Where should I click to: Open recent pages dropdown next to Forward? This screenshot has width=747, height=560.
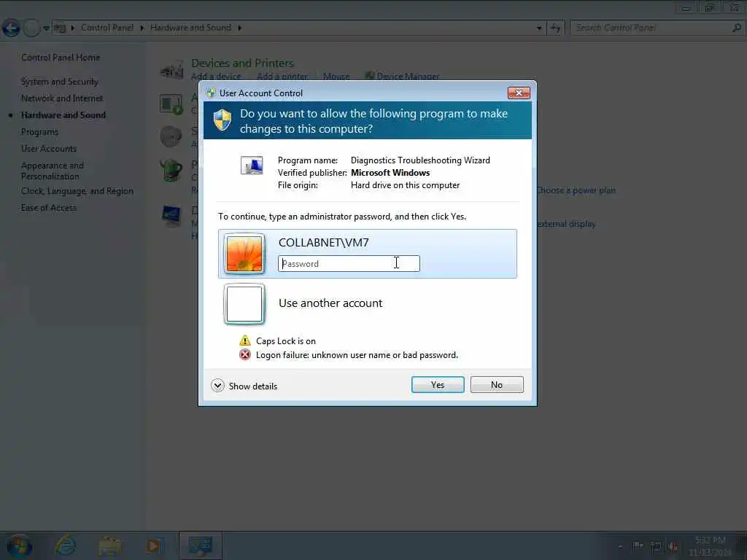tap(46, 28)
